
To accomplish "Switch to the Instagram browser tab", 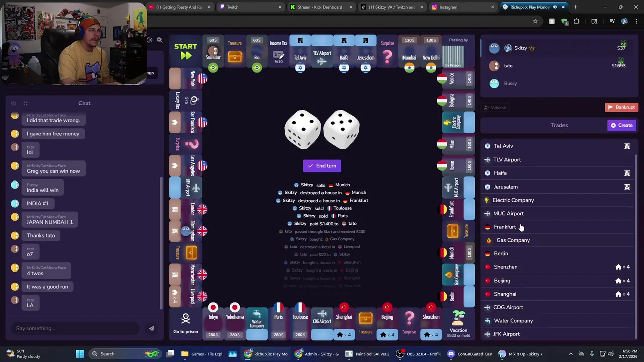I will pos(463,7).
